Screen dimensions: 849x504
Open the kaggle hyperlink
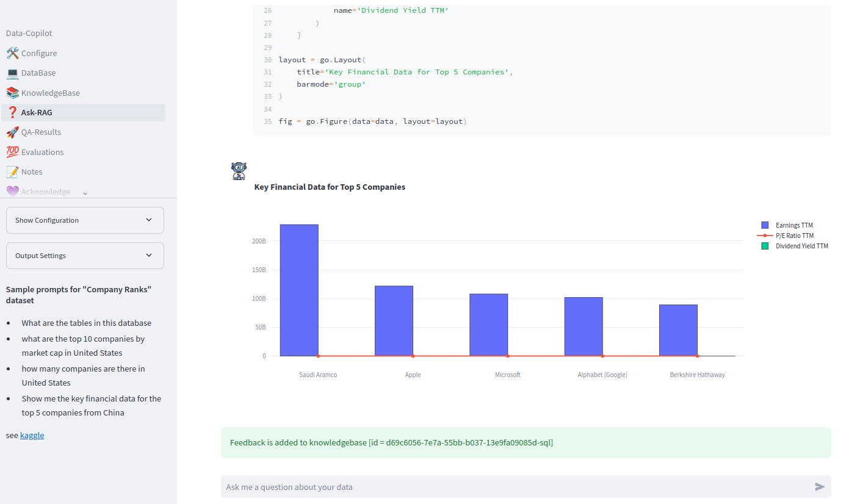[32, 435]
